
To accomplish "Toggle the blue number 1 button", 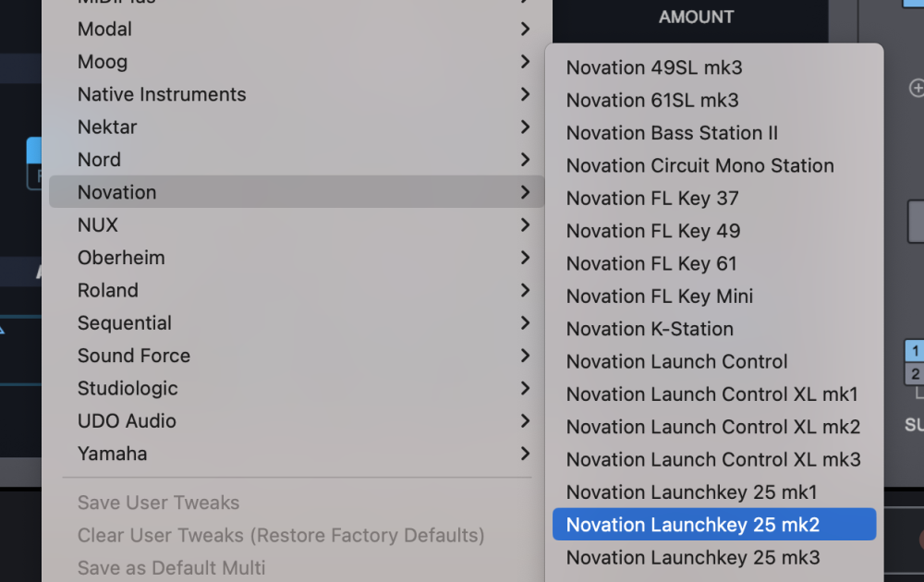I will 915,351.
